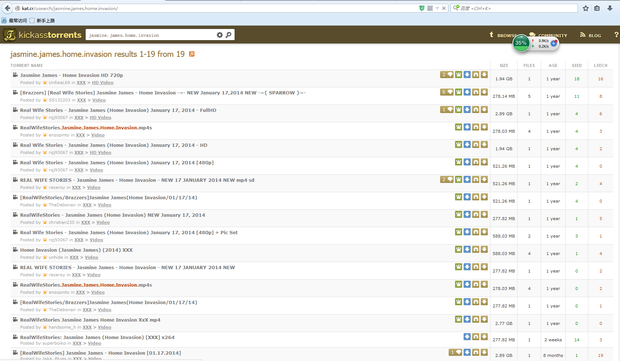Click the '2 weeks' age value
Screen dimensions: 620x361
click(553, 340)
